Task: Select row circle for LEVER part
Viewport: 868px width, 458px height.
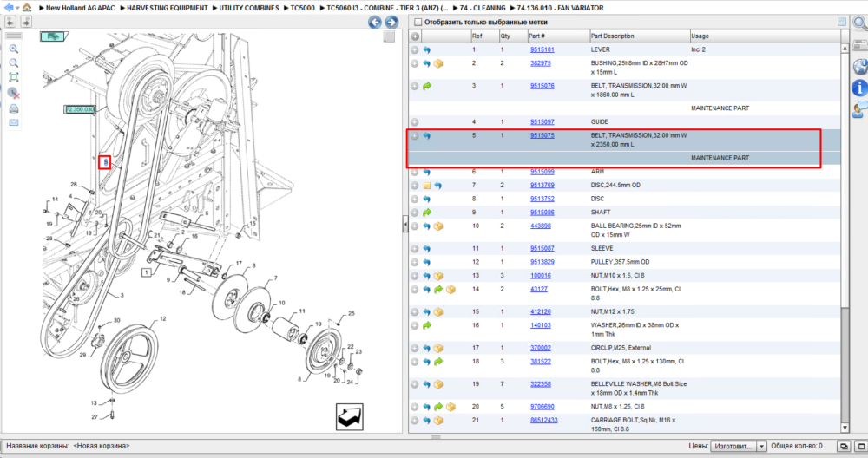Action: (415, 49)
